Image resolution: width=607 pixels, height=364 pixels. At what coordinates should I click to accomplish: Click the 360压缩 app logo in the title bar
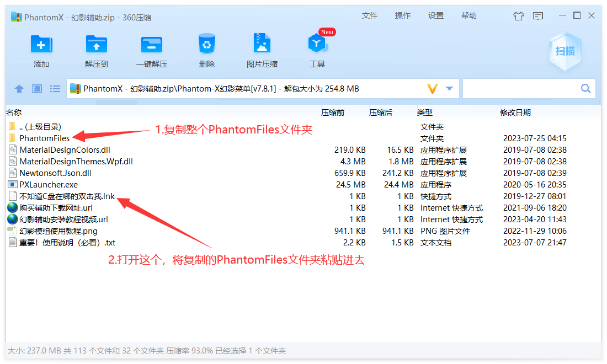[17, 17]
